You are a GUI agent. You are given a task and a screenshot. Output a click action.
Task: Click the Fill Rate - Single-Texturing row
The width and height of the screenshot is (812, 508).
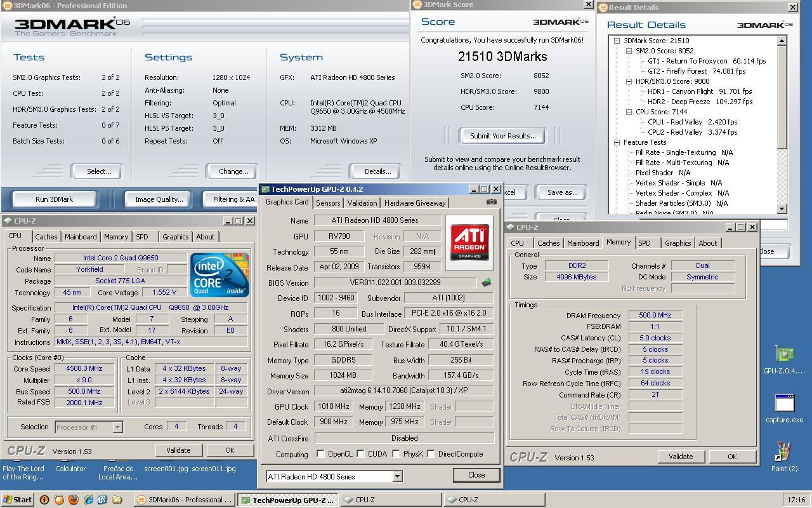tap(684, 152)
